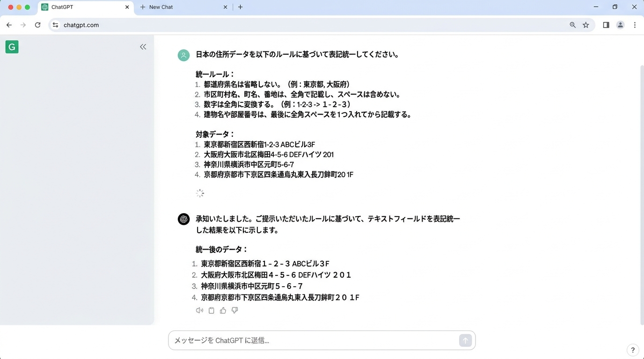Open the Chrome three-dot menu
Image resolution: width=644 pixels, height=359 pixels.
635,25
